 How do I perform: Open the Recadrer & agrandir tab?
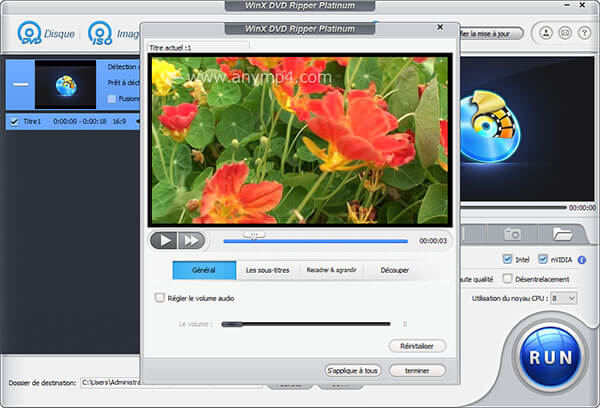click(x=331, y=270)
